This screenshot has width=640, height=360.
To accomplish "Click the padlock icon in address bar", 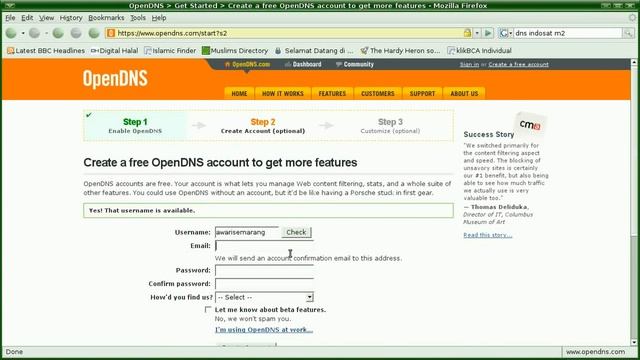I will [x=467, y=33].
